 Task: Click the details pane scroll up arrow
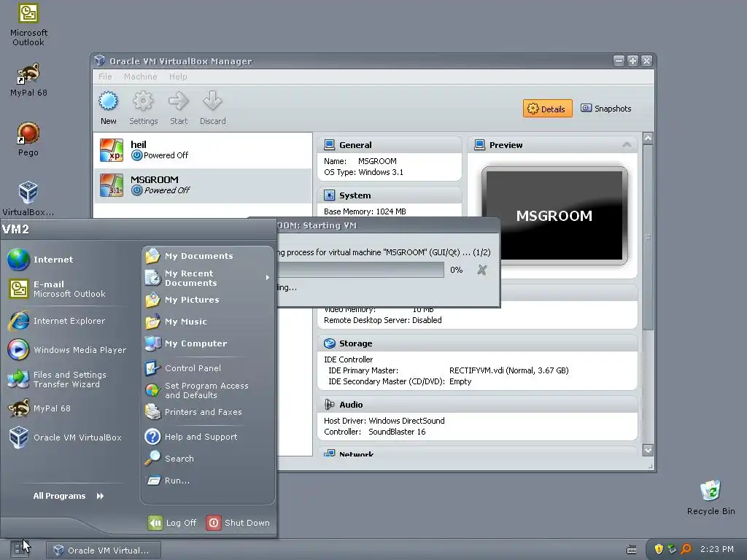(648, 139)
